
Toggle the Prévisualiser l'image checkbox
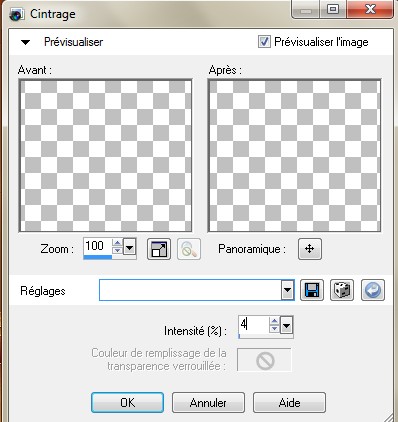pos(264,42)
